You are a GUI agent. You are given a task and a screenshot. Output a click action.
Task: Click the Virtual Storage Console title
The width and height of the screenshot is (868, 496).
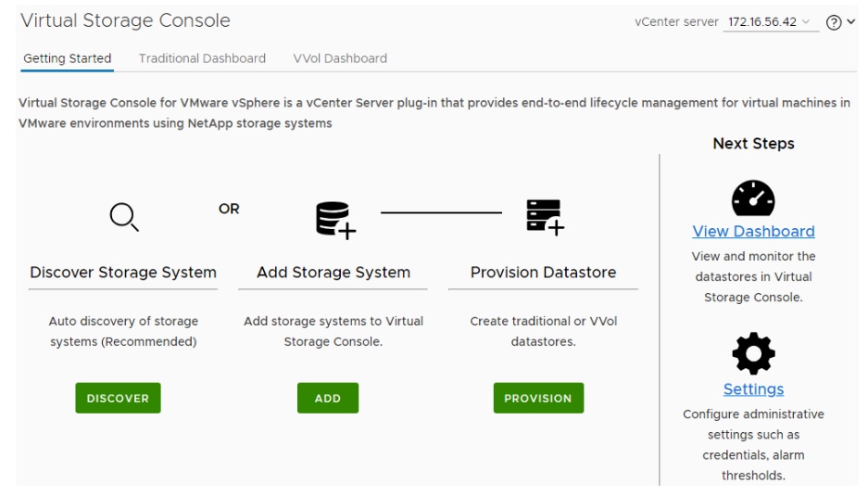125,20
